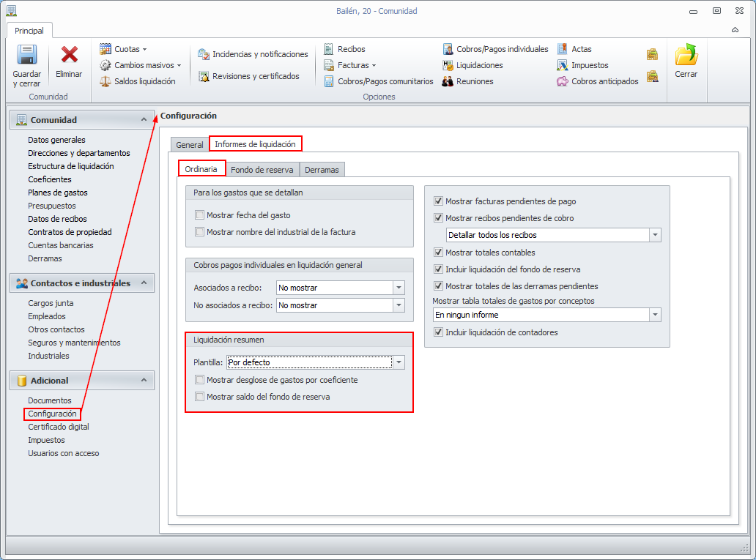Switch to the Derramas sub-tab
Viewport: 756px width, 560px height.
tap(322, 170)
